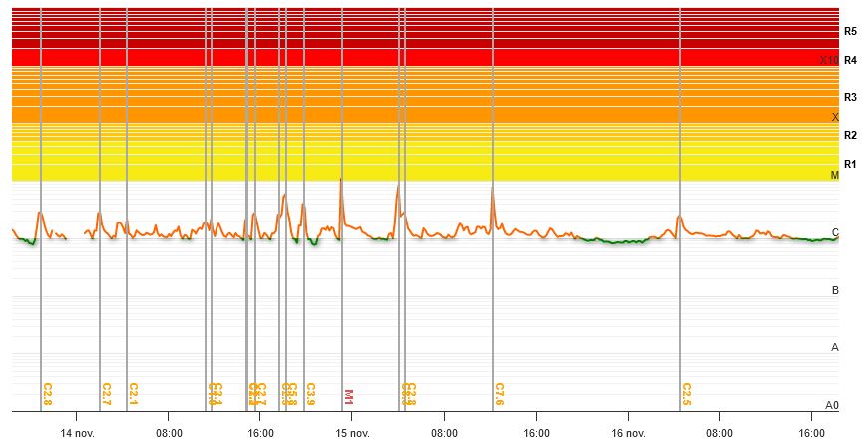
Task: Click the A0 class axis label
Action: 832,405
